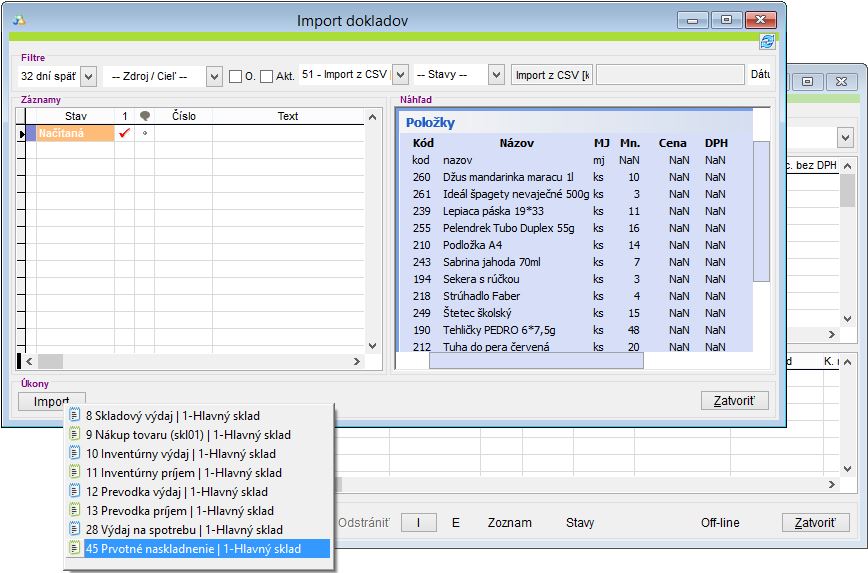Click document icon beside 8 Skladový výdaj
The image size is (868, 573).
tap(74, 416)
